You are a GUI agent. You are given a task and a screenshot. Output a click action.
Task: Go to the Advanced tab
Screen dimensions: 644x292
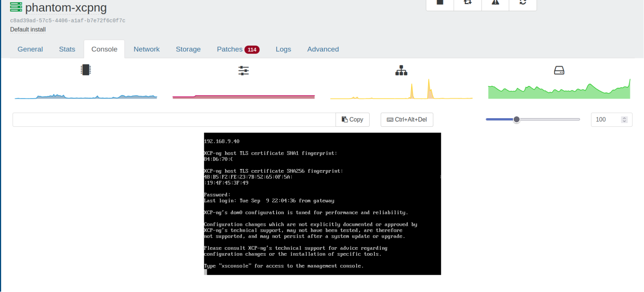coord(323,49)
